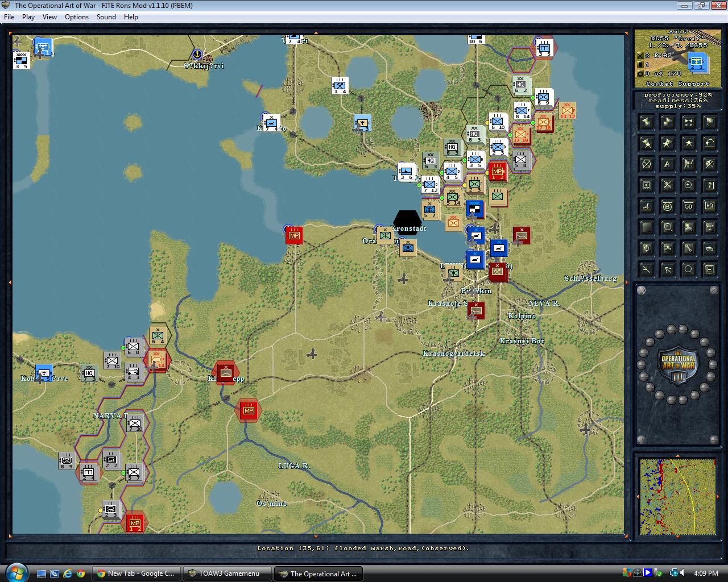Click the star with right arrow icon
Viewport: 728px width, 582px height.
click(x=668, y=143)
